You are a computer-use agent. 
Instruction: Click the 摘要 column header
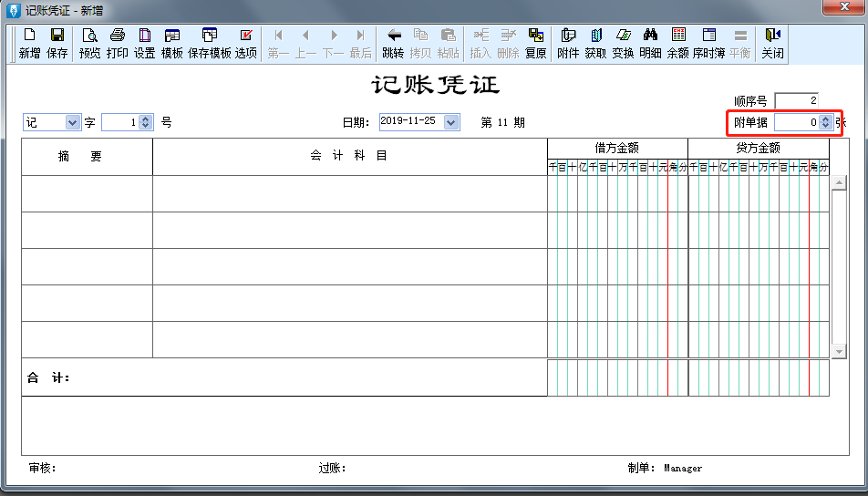tap(87, 157)
